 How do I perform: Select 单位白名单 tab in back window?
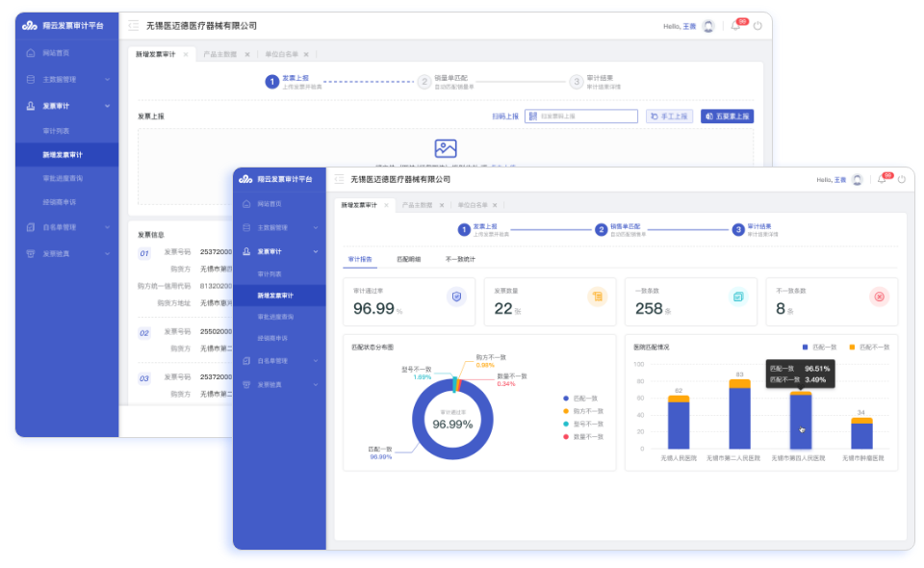pos(281,54)
